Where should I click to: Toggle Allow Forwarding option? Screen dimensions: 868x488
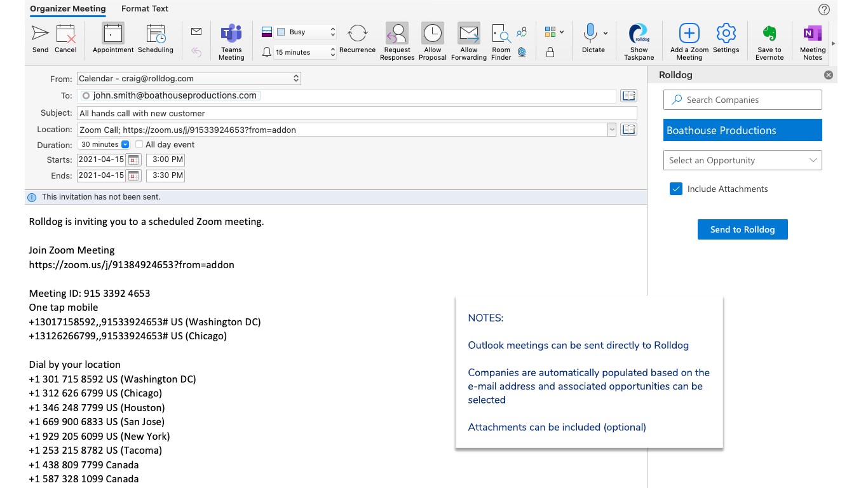(469, 42)
